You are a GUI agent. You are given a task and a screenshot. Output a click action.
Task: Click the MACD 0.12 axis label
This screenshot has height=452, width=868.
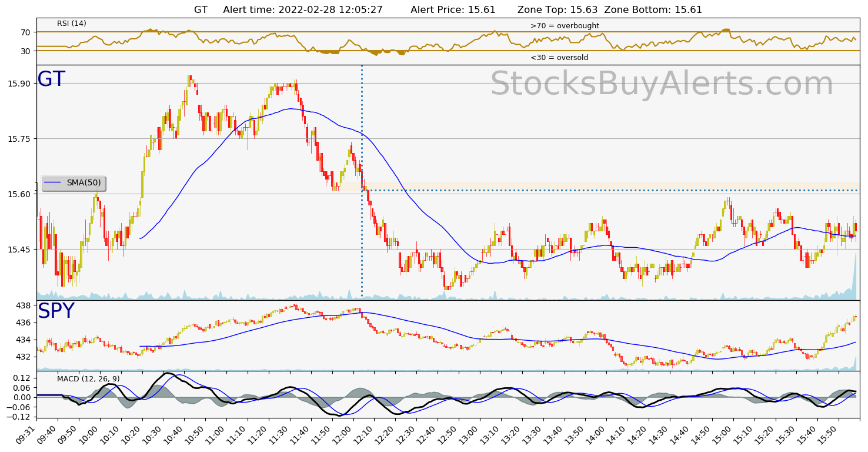tap(21, 377)
